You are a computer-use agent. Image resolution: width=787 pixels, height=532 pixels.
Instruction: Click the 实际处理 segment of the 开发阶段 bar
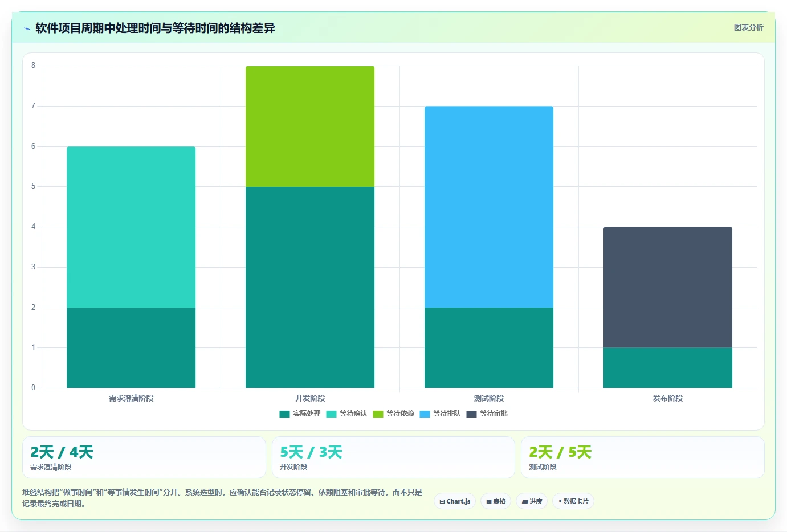pos(310,288)
